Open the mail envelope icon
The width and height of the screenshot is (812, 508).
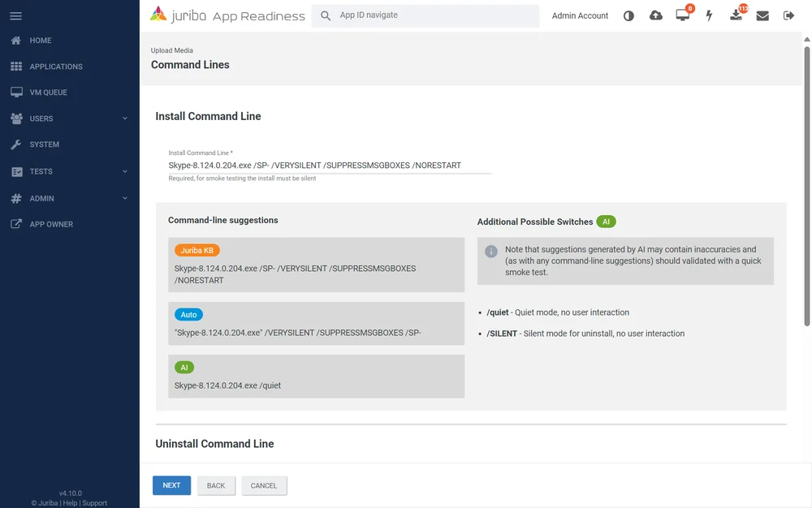[x=762, y=16]
